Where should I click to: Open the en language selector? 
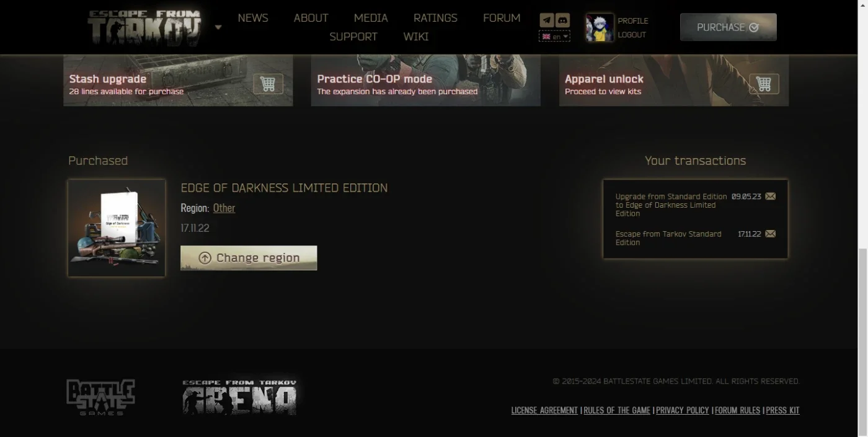click(555, 37)
